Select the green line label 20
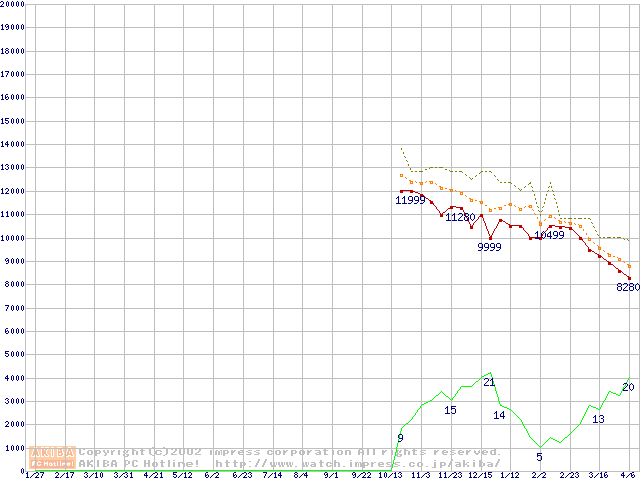Screen dimensions: 640x480 (628, 387)
